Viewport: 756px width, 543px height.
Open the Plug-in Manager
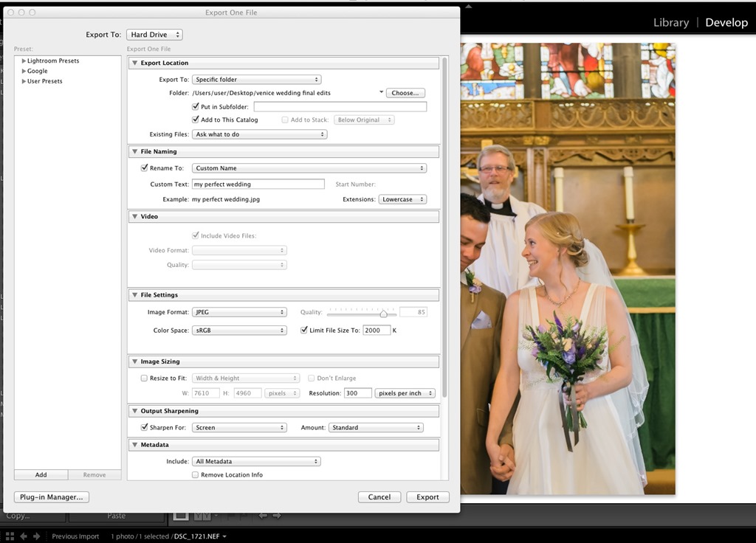click(52, 497)
